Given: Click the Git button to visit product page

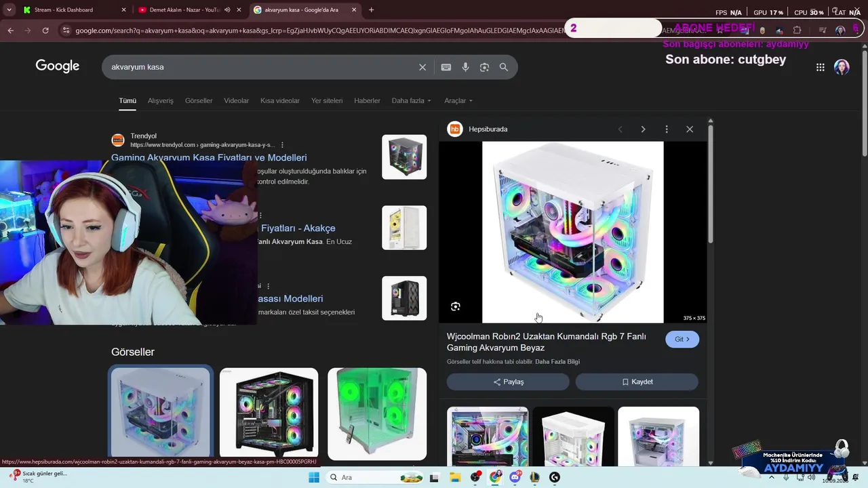Looking at the screenshot, I should tap(682, 339).
